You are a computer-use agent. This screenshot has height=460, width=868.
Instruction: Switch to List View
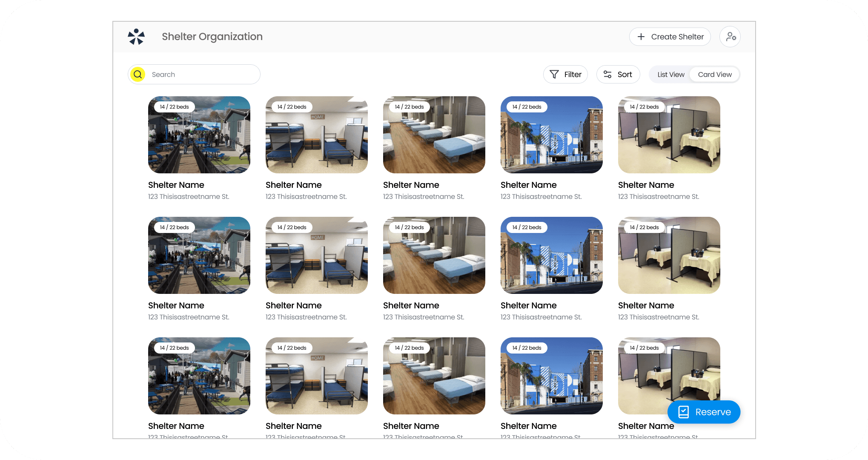(x=670, y=75)
